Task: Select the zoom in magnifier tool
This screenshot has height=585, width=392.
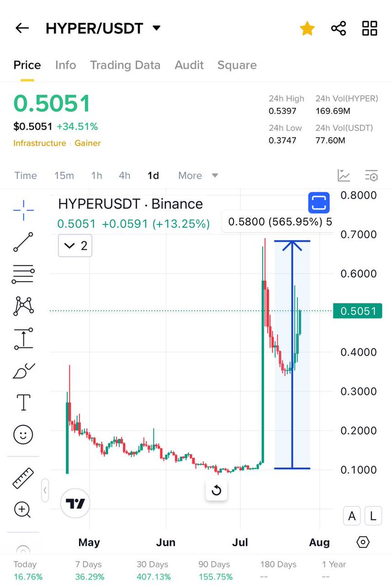Action: click(22, 510)
